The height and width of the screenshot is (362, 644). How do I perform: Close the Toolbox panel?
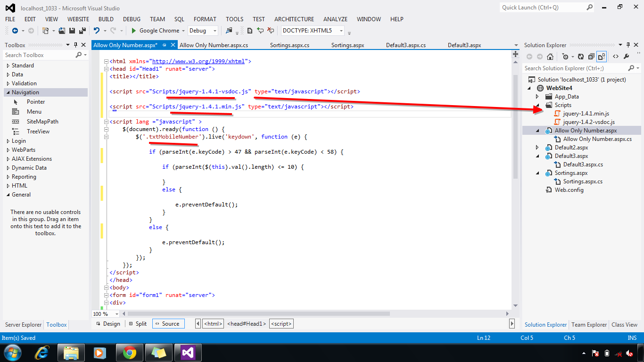tap(83, 45)
